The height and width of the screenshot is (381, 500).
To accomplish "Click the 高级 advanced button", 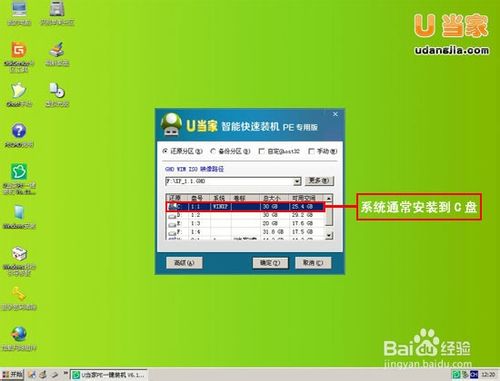I will [x=184, y=263].
